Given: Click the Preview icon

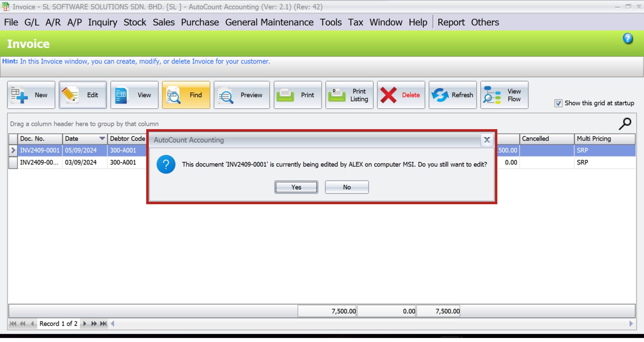Looking at the screenshot, I should (241, 95).
